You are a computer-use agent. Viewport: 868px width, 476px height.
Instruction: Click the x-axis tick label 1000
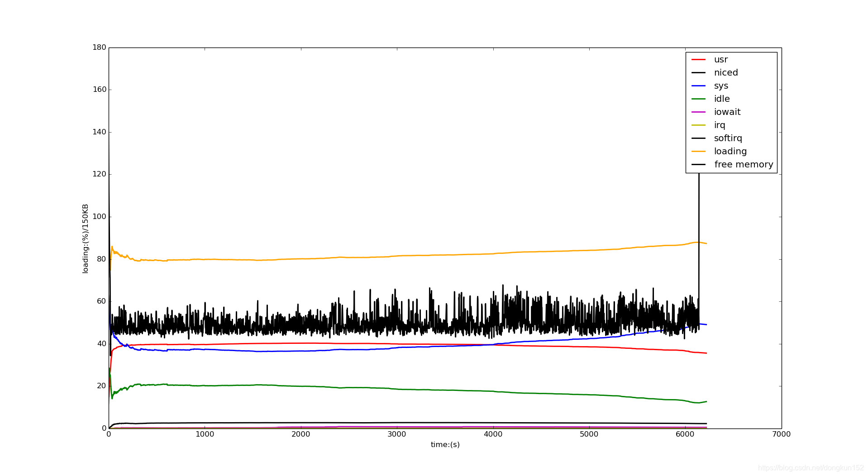pos(205,434)
